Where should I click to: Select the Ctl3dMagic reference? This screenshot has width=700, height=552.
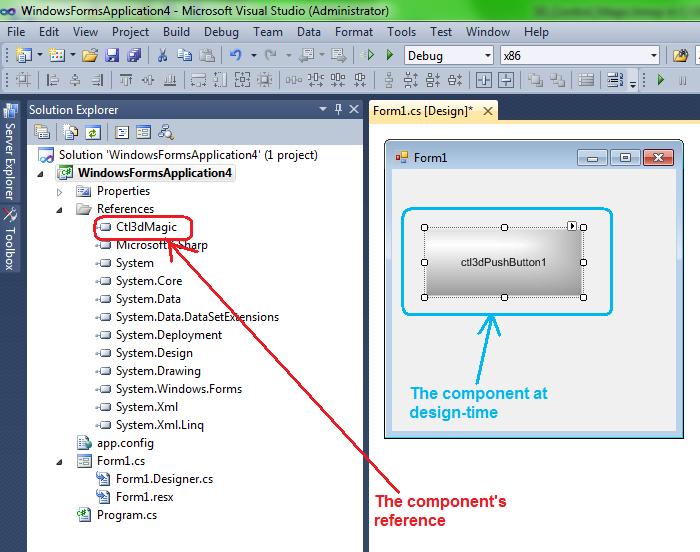pyautogui.click(x=145, y=227)
